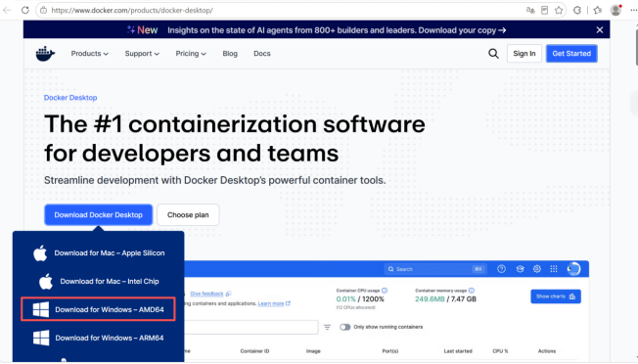The height and width of the screenshot is (364, 638).
Task: Click the browser address bar URL
Action: point(132,10)
